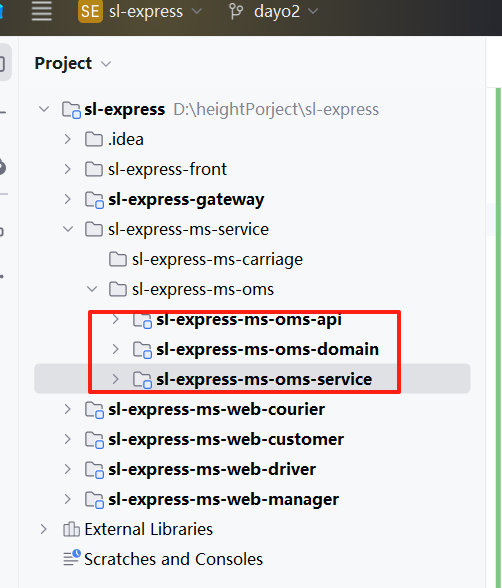Select sl-express-ms-web-driver module
This screenshot has width=502, height=588.
point(212,469)
